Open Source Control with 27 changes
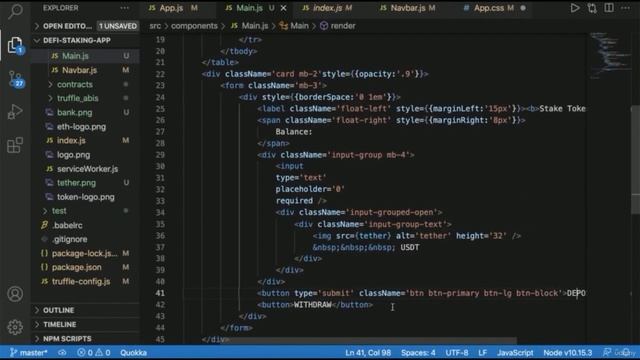The width and height of the screenshot is (640, 360). click(15, 78)
